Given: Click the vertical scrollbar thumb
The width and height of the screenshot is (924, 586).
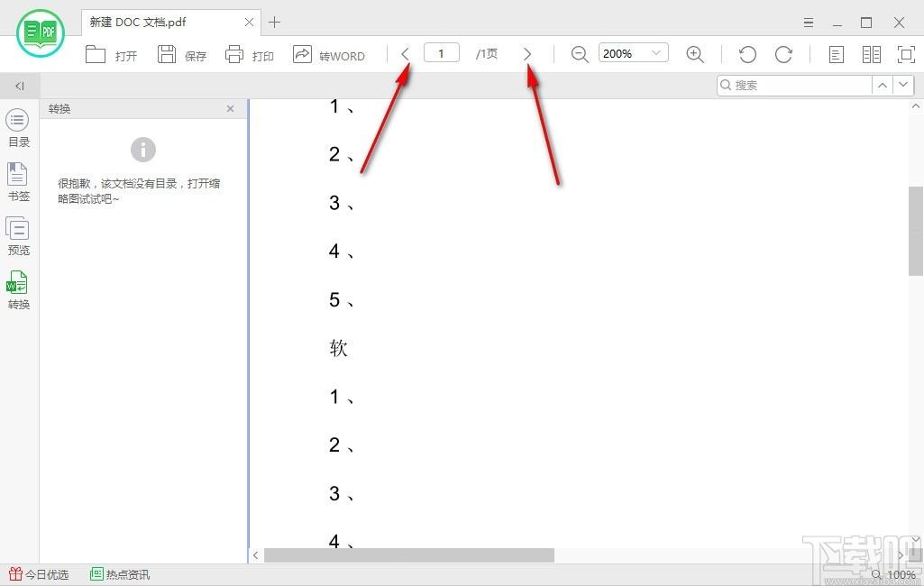Looking at the screenshot, I should coord(916,231).
